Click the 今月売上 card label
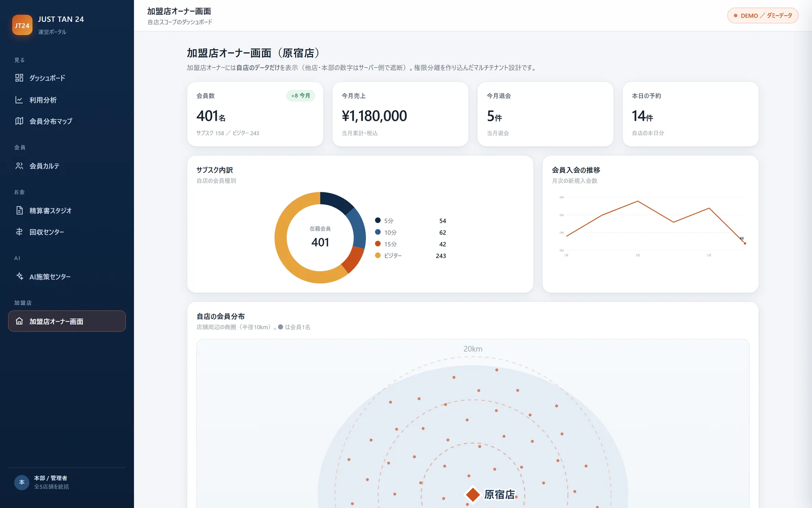 354,96
